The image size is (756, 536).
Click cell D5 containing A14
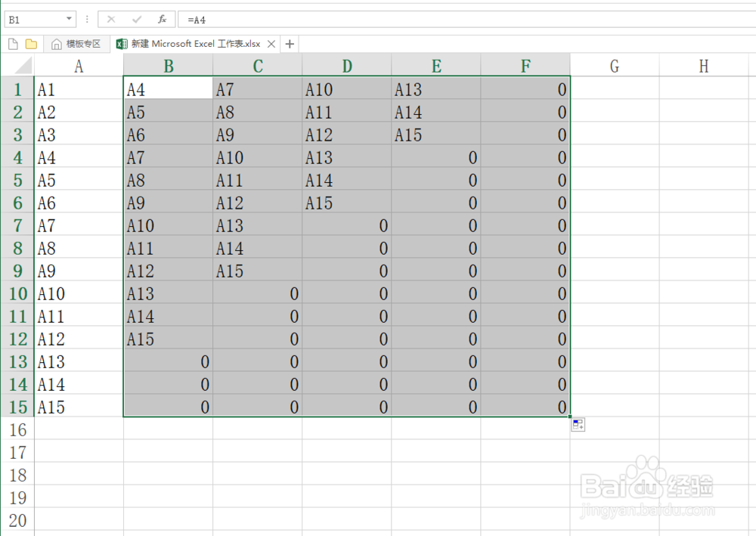[347, 179]
